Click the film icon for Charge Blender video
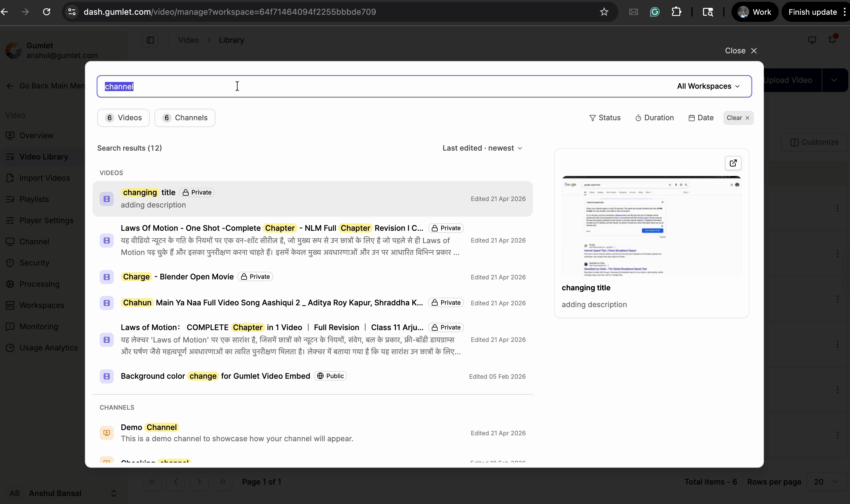 pyautogui.click(x=107, y=277)
